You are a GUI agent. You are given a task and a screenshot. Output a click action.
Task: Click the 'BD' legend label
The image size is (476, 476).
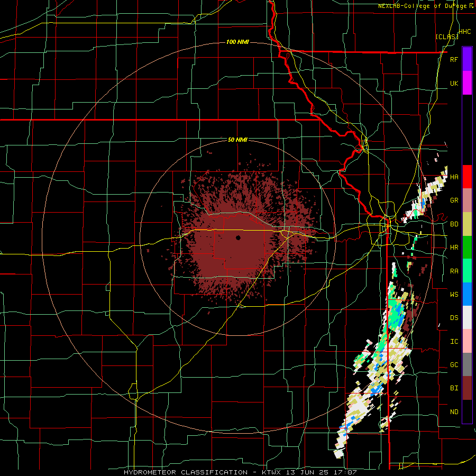[454, 224]
